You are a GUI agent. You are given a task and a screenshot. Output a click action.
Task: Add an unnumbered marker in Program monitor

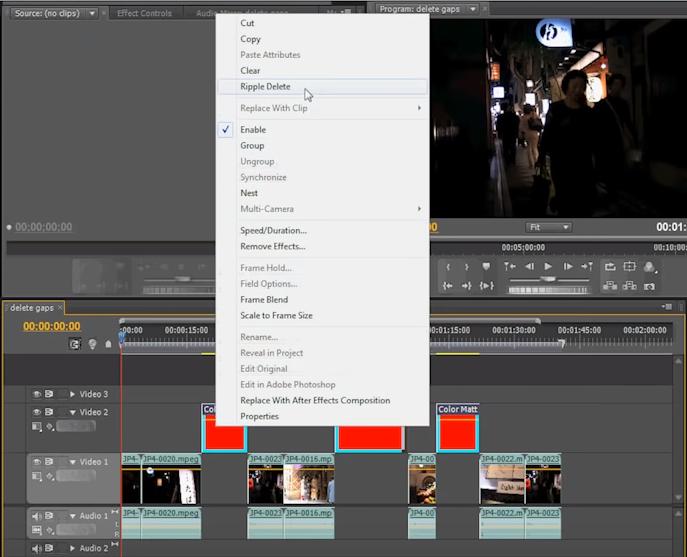(x=486, y=267)
